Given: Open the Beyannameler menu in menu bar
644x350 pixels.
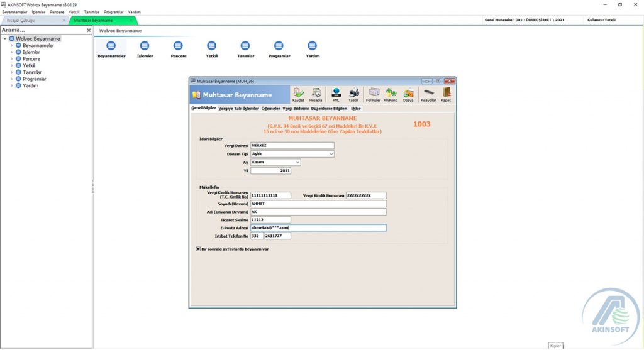Looking at the screenshot, I should coord(15,12).
